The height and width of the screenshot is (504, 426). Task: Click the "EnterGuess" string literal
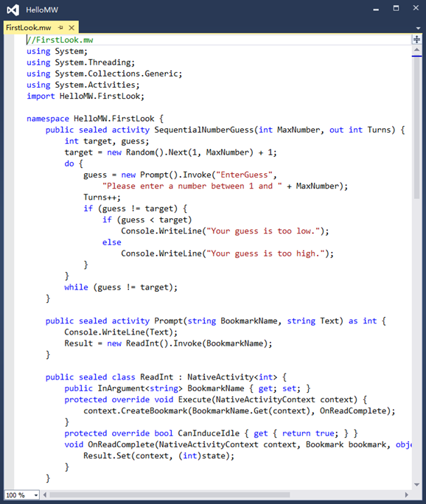point(244,175)
